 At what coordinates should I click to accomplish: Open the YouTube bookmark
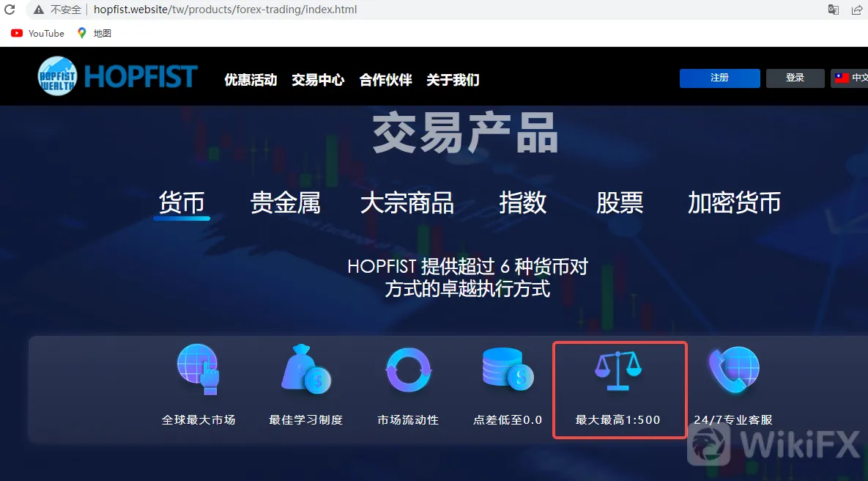point(37,33)
